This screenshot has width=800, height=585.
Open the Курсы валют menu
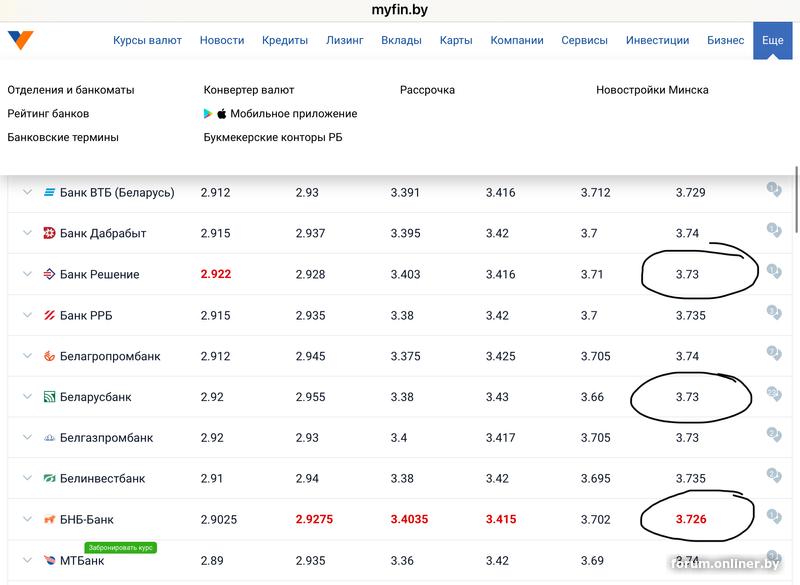pyautogui.click(x=147, y=41)
